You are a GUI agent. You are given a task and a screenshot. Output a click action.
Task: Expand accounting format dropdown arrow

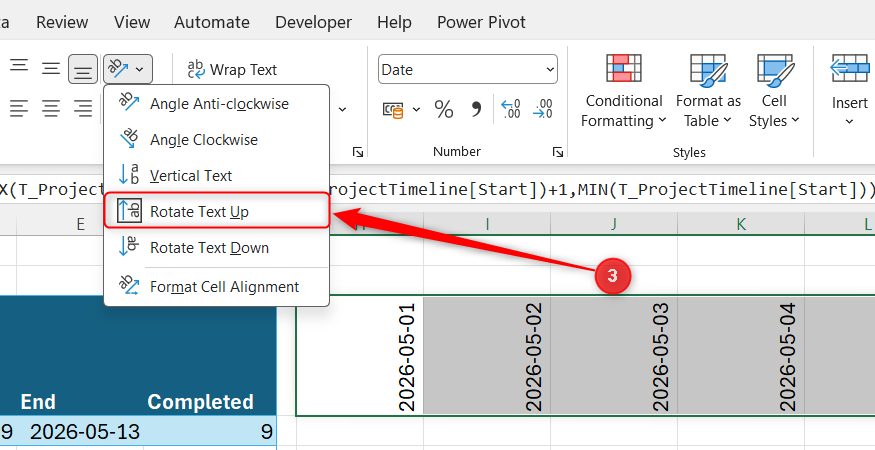pos(416,109)
